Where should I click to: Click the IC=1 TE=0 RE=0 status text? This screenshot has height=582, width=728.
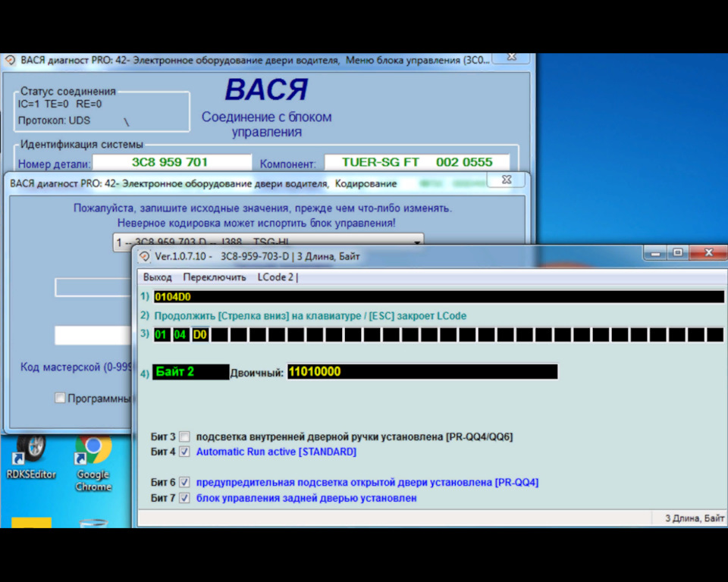(x=59, y=104)
